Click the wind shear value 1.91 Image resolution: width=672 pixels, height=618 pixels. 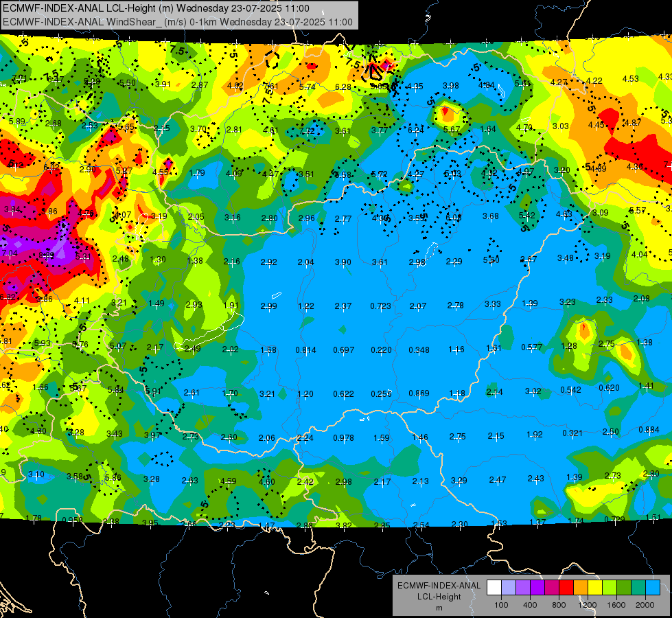pos(231,306)
